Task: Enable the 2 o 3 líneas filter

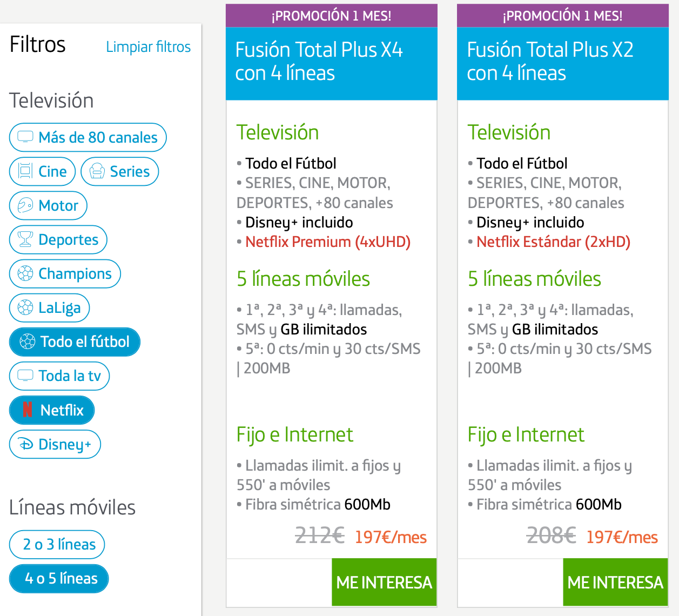Action: pyautogui.click(x=57, y=544)
